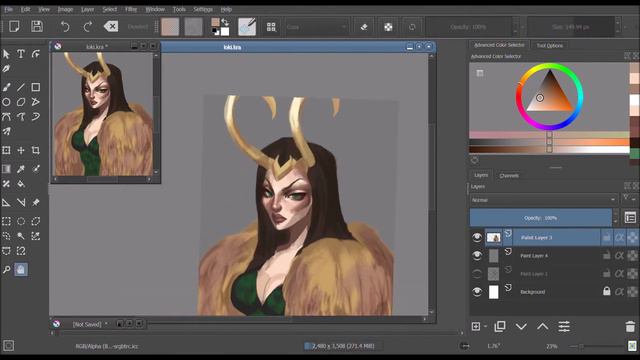Viewport: 640px width, 360px height.
Task: Move the layer down
Action: click(521, 326)
